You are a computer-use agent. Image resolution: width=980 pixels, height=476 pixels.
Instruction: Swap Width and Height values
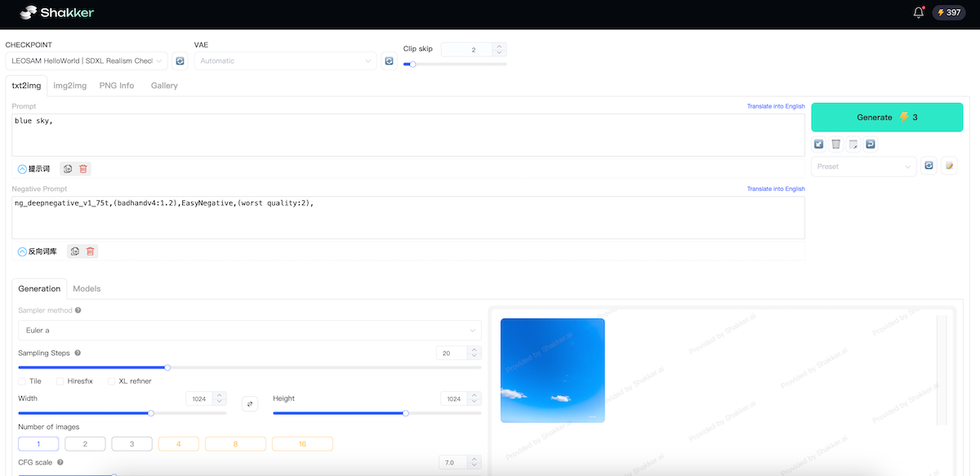pyautogui.click(x=250, y=403)
